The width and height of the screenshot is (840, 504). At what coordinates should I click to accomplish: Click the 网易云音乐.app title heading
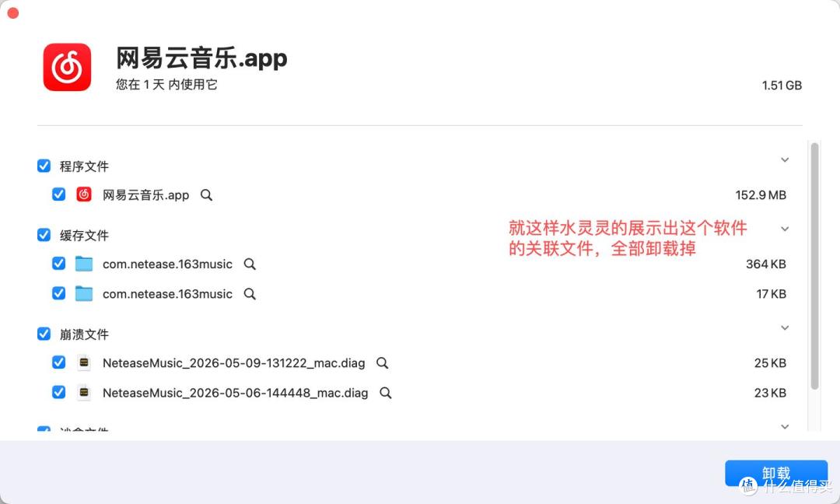click(201, 58)
